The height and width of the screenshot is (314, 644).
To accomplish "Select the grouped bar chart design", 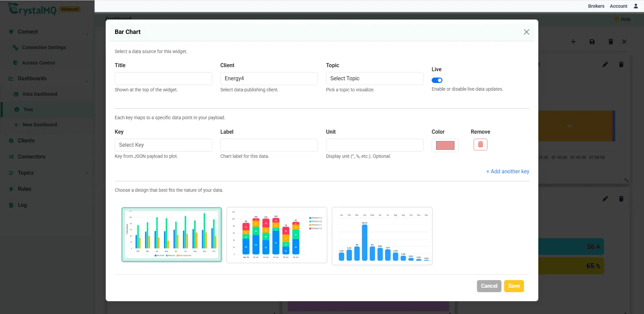I will click(171, 234).
